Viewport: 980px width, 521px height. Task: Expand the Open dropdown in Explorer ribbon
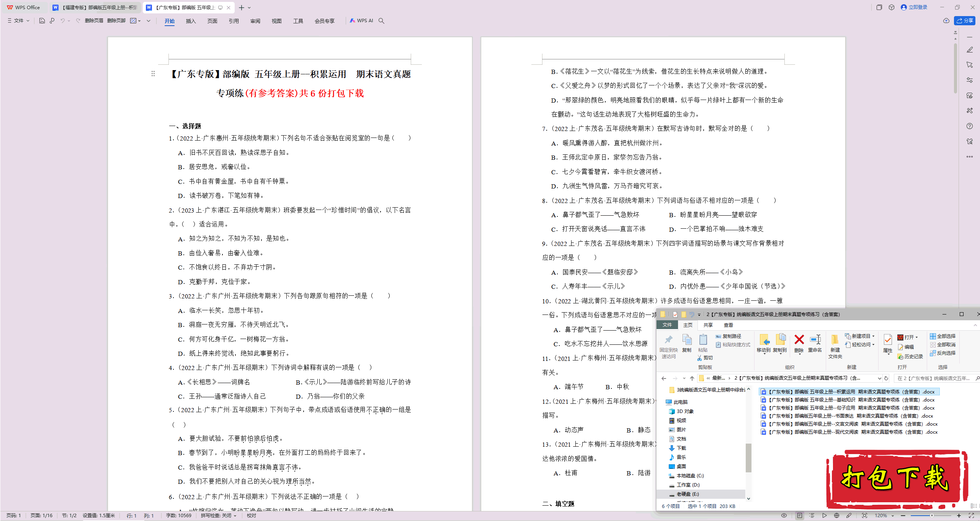pos(916,338)
